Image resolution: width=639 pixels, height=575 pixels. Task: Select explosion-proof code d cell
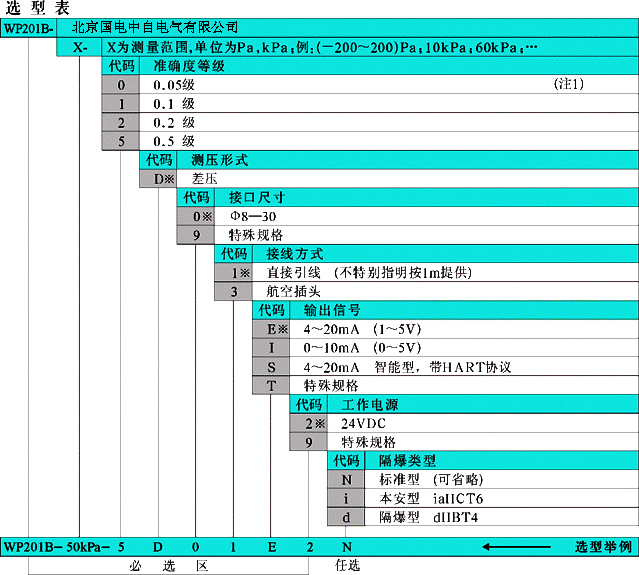tap(346, 517)
